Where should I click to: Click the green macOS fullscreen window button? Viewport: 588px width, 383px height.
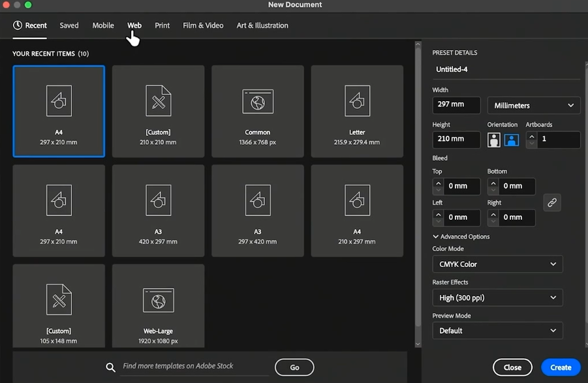[28, 5]
